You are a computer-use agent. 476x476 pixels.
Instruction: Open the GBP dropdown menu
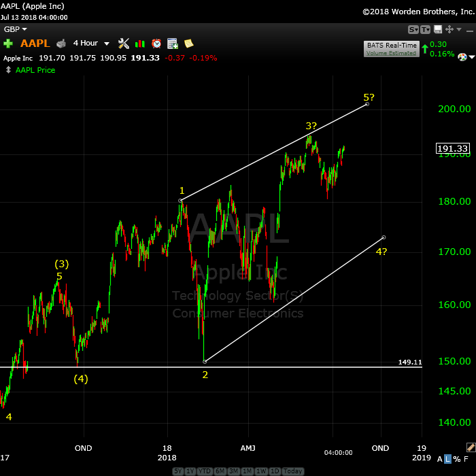(x=15, y=29)
